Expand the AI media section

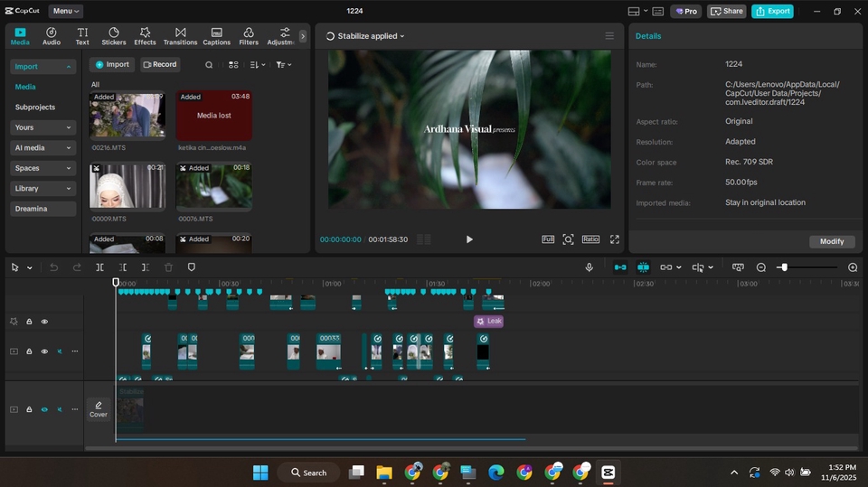tap(42, 147)
